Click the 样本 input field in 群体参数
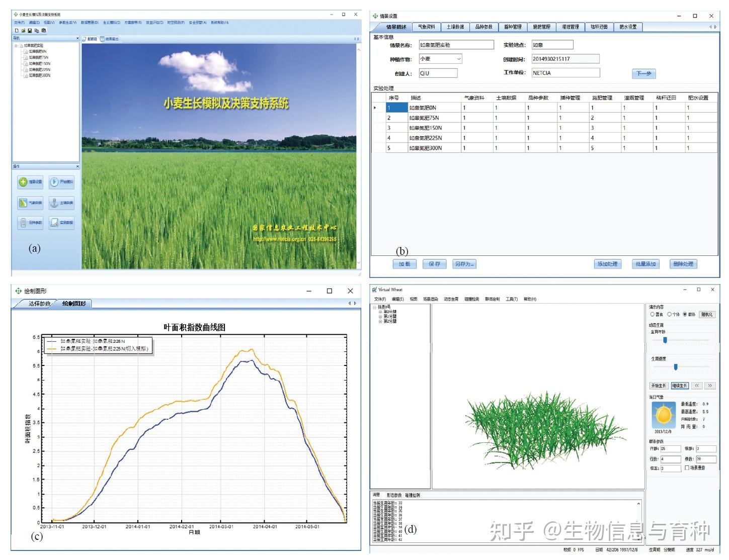This screenshot has width=729, height=560. pyautogui.click(x=670, y=468)
